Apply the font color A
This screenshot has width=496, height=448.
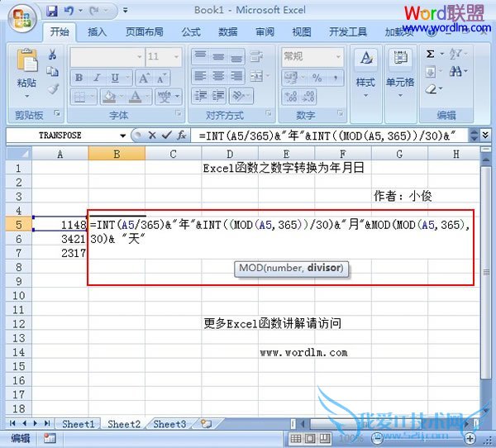click(136, 96)
